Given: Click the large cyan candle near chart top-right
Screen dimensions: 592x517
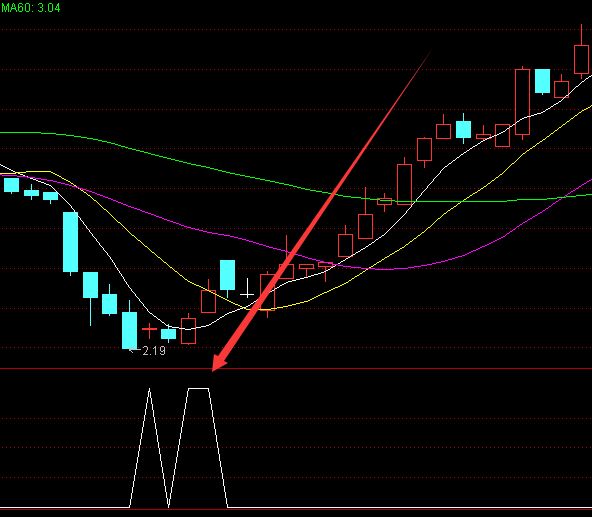Looking at the screenshot, I should point(543,81).
